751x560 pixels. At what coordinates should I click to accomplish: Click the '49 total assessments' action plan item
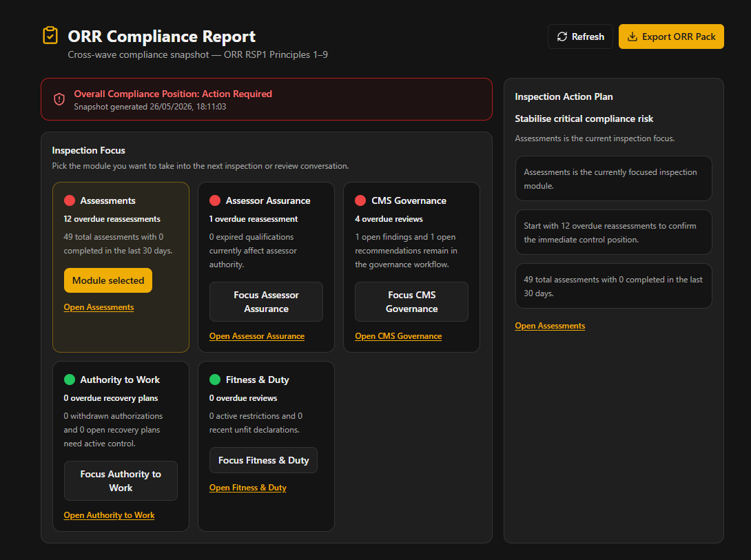click(613, 287)
